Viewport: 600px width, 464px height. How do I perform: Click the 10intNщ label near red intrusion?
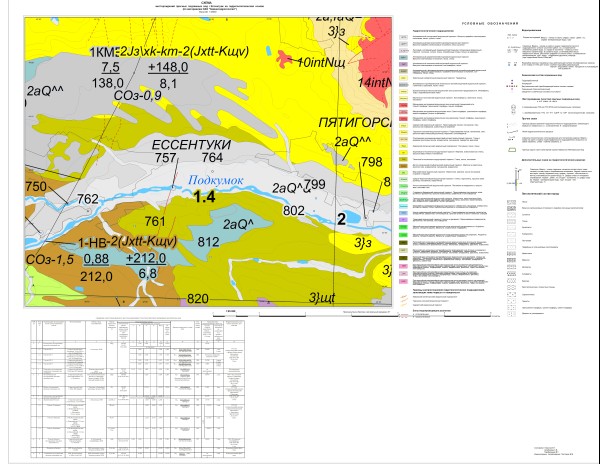321,62
